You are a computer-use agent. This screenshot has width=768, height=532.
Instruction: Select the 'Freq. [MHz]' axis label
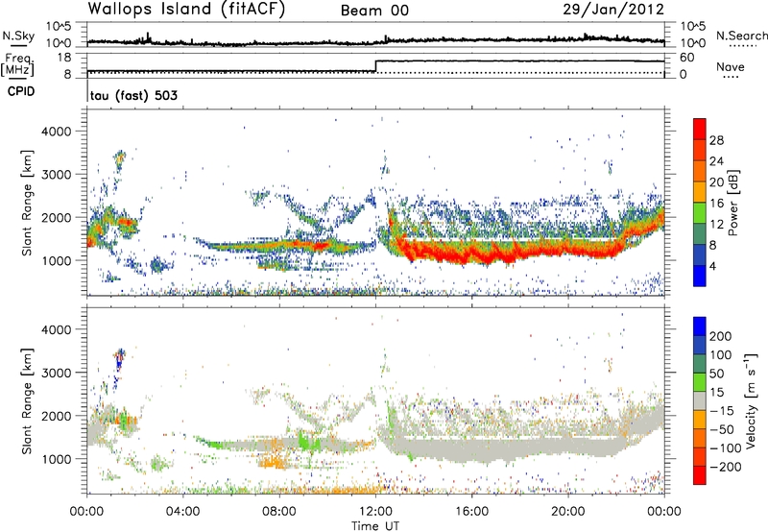(18, 65)
